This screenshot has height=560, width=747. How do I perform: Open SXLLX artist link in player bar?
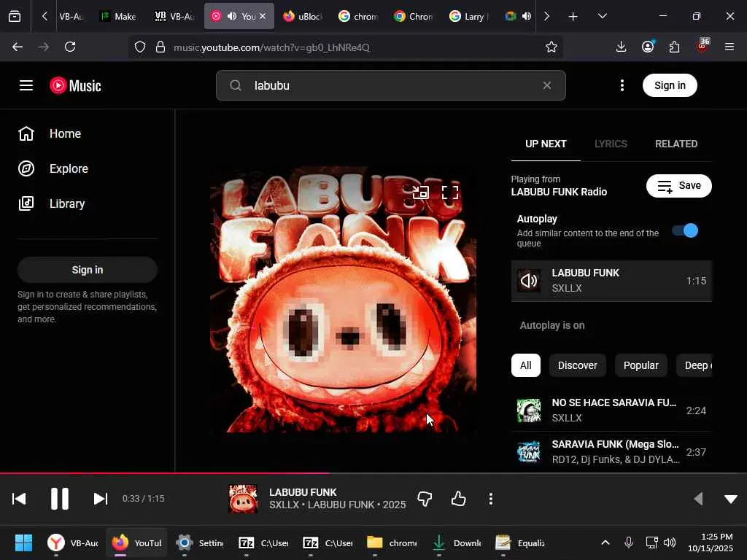[x=284, y=505]
